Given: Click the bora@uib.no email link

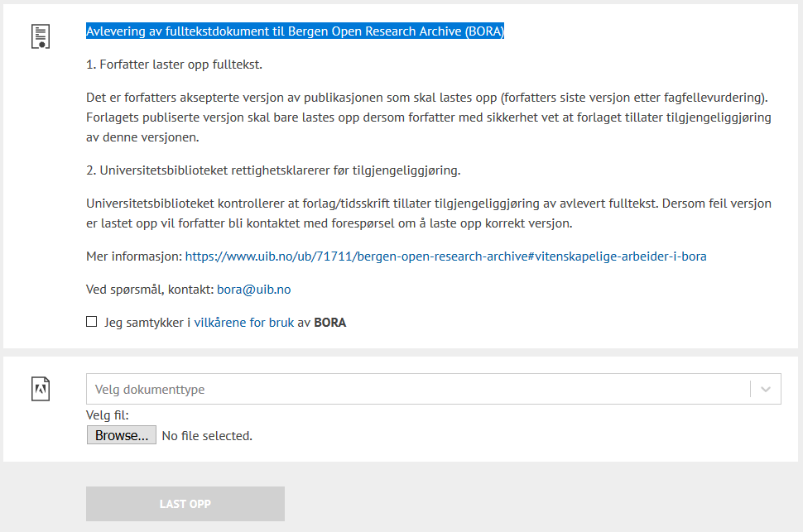Looking at the screenshot, I should coord(253,290).
